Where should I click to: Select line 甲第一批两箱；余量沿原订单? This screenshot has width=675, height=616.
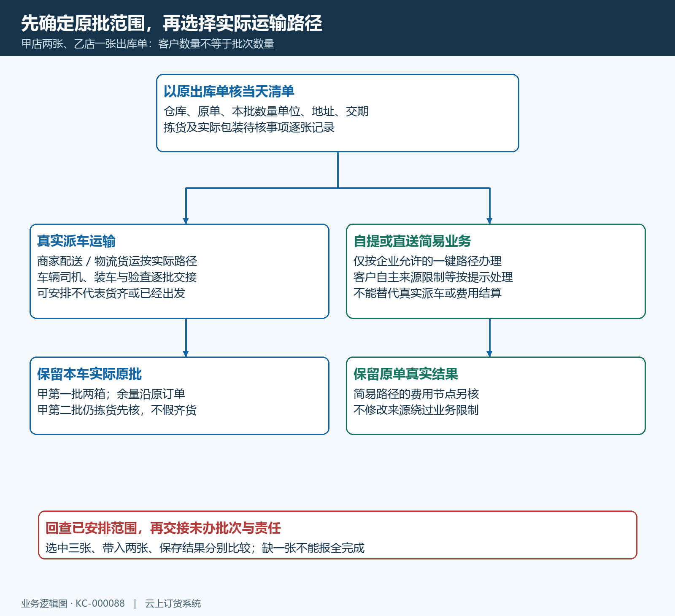(111, 394)
